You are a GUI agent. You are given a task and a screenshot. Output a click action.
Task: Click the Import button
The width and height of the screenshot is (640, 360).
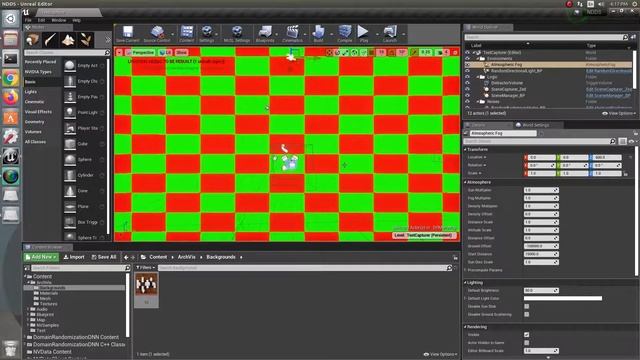click(74, 257)
